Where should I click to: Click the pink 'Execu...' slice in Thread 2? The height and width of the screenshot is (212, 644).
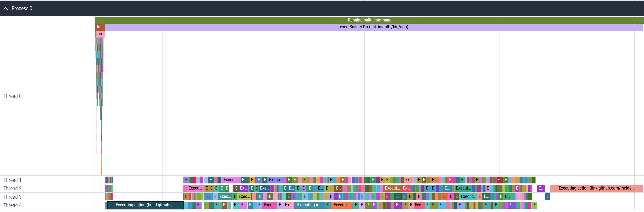[195, 188]
